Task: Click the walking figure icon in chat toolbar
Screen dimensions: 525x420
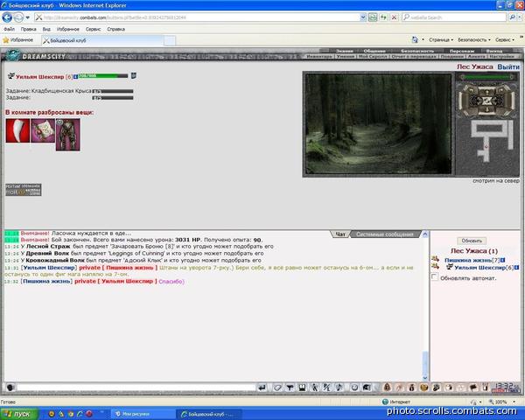Action: pos(314,388)
